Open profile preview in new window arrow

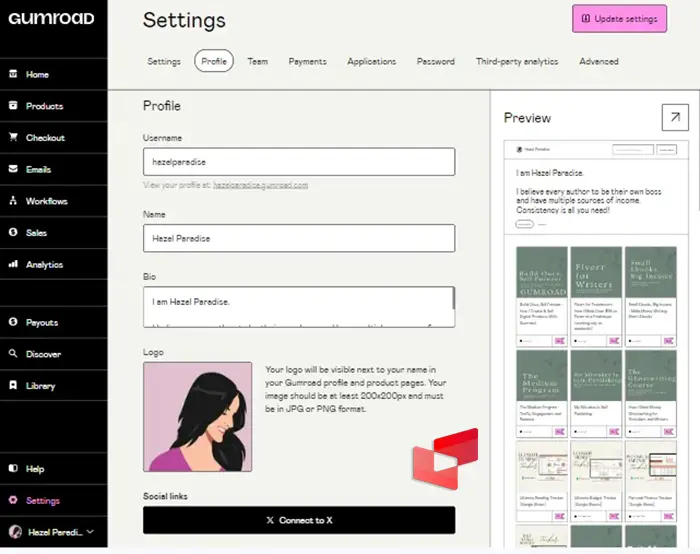[675, 117]
